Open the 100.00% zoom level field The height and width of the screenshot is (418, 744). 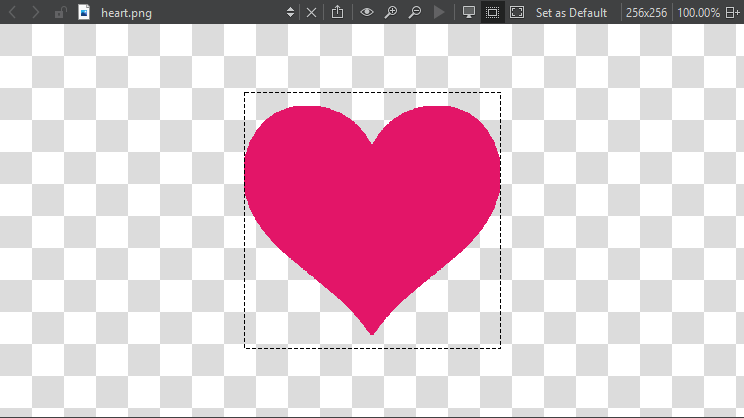tap(698, 12)
